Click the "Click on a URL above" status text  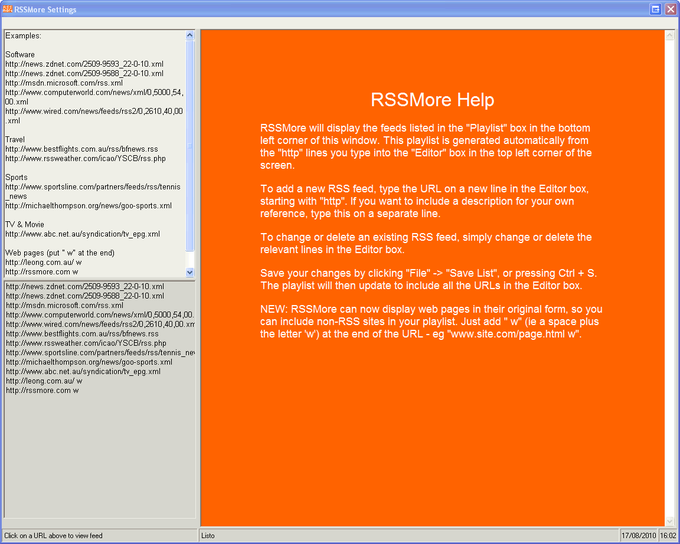click(53, 536)
